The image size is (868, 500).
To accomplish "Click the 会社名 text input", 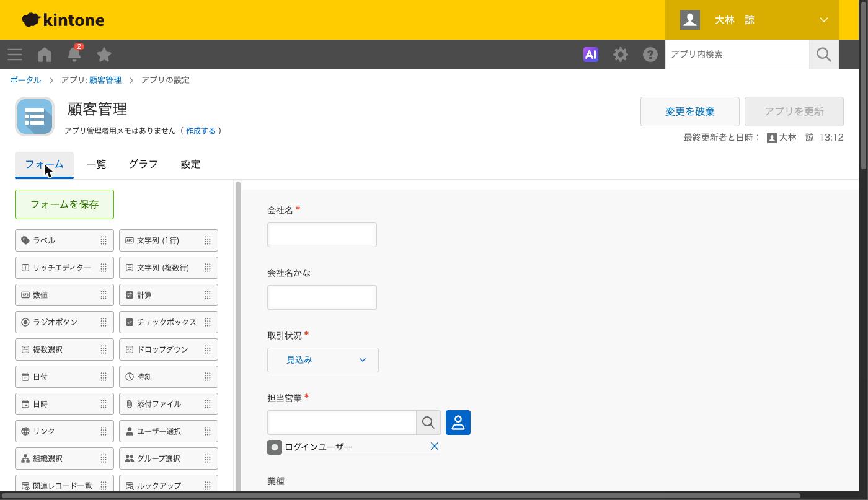I will click(x=322, y=235).
